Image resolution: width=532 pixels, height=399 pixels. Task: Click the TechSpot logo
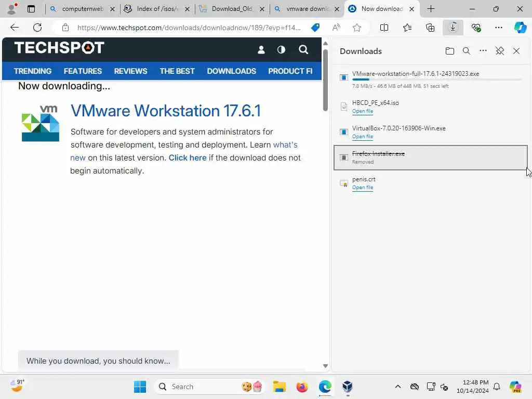(x=59, y=48)
